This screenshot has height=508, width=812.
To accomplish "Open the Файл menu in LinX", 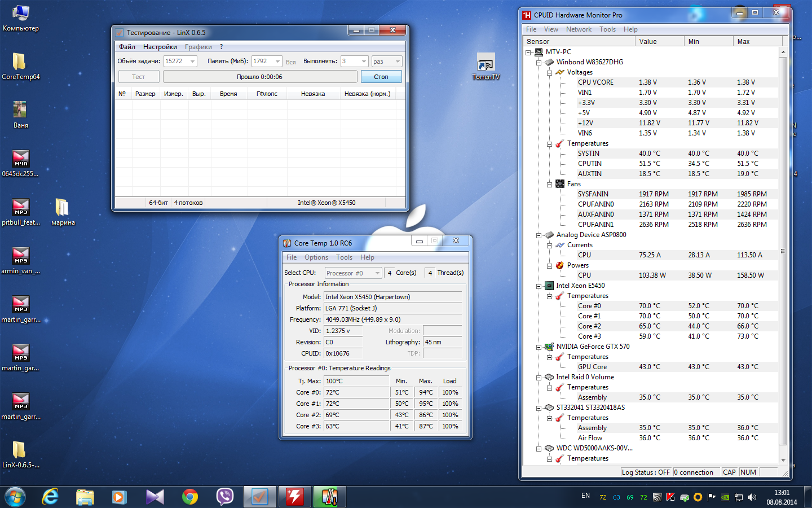I will (127, 47).
